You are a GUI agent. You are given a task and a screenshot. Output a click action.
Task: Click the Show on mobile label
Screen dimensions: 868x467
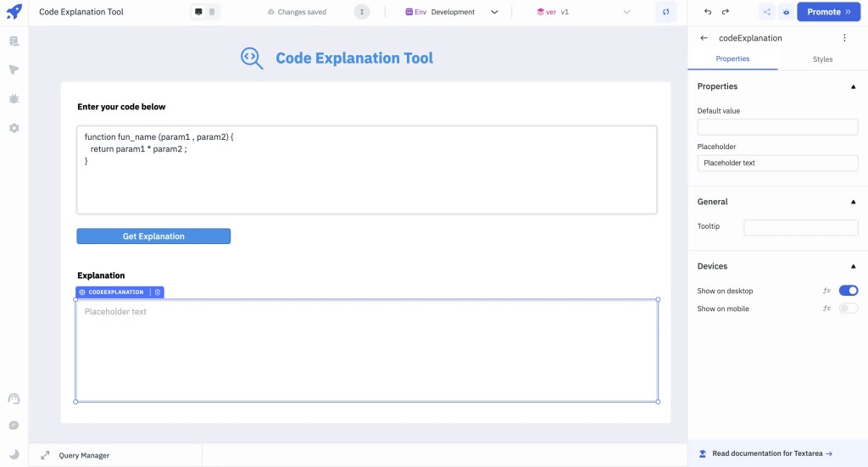click(723, 309)
